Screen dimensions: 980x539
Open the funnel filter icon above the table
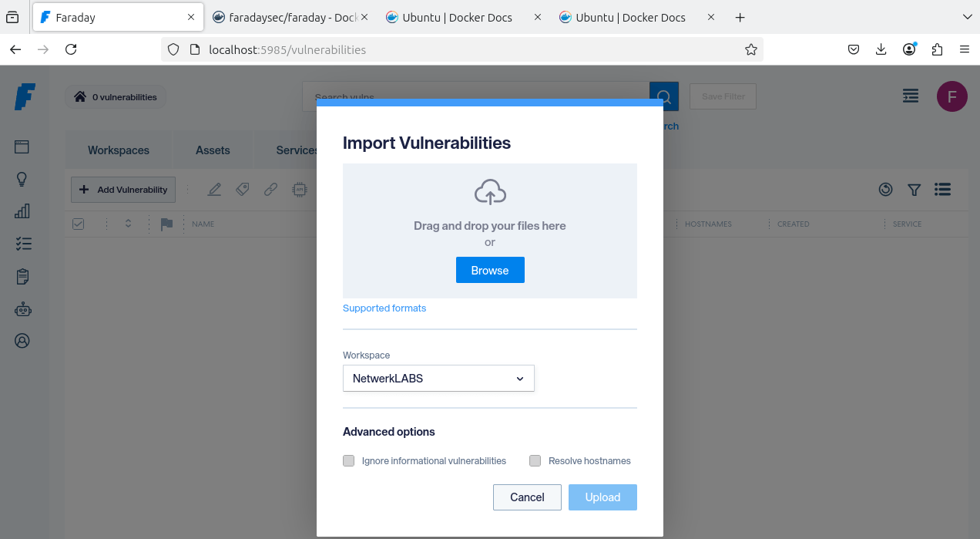pos(915,189)
